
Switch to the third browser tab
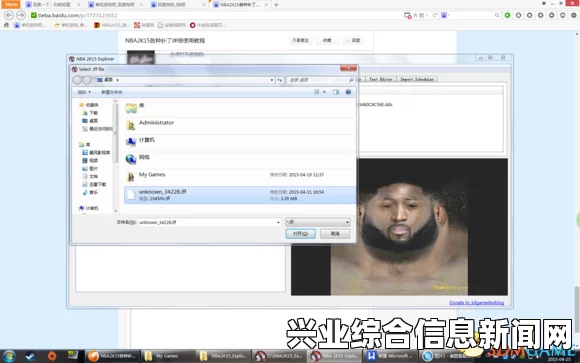coord(178,5)
